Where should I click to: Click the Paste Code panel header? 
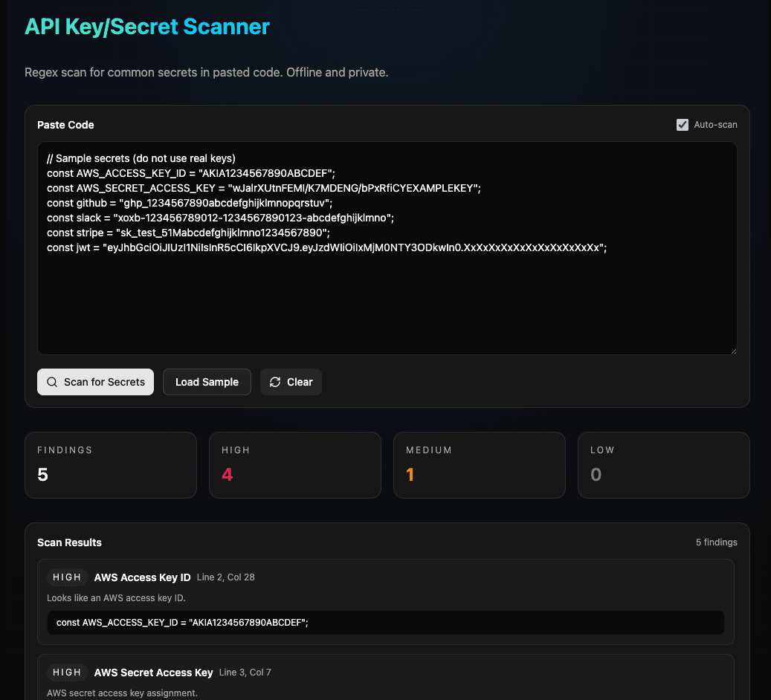point(65,125)
